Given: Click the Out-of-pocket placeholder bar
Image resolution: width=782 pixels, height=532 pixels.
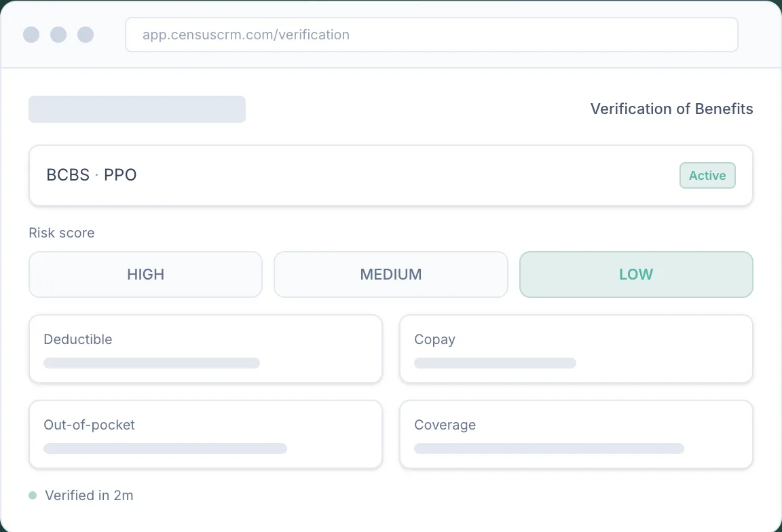Looking at the screenshot, I should click(x=165, y=449).
